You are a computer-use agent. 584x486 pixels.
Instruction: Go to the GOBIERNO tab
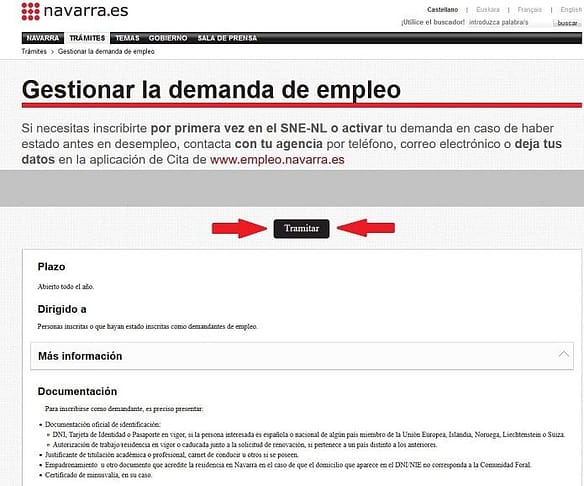click(168, 38)
